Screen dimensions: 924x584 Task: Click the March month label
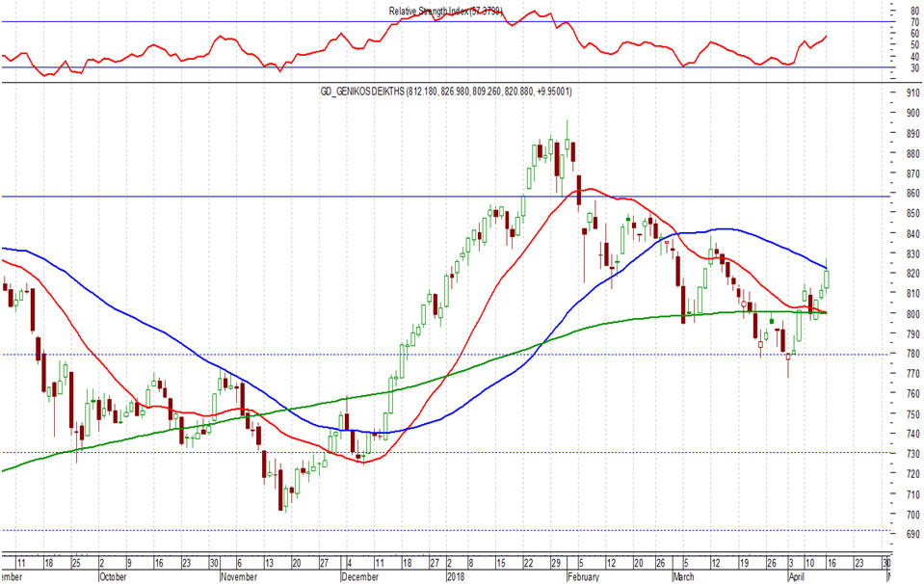tap(683, 577)
